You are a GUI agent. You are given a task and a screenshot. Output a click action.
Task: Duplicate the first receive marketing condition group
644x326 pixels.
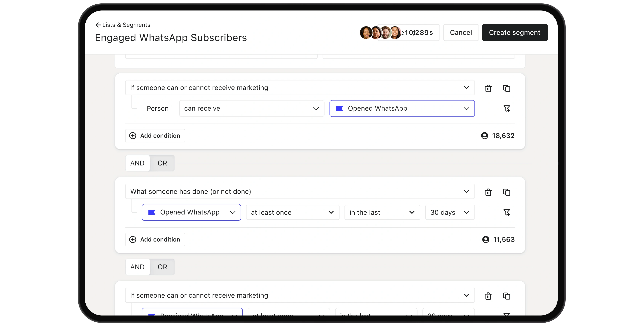507,88
